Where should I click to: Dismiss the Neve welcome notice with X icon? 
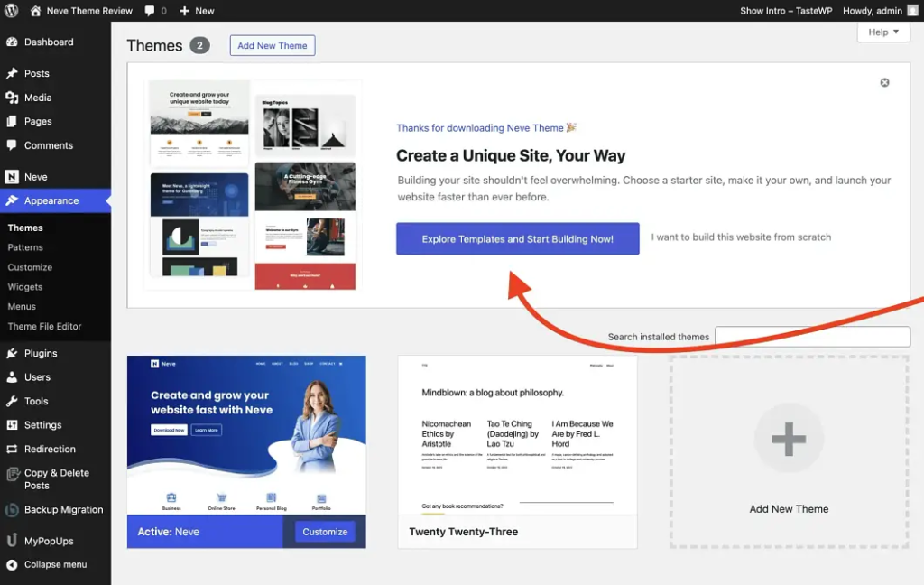tap(884, 82)
